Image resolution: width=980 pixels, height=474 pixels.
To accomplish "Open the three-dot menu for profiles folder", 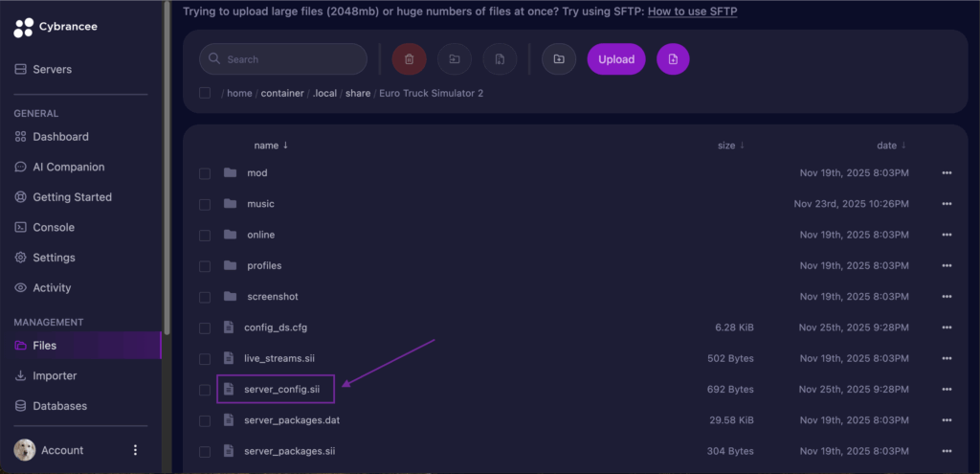I will coord(947,266).
